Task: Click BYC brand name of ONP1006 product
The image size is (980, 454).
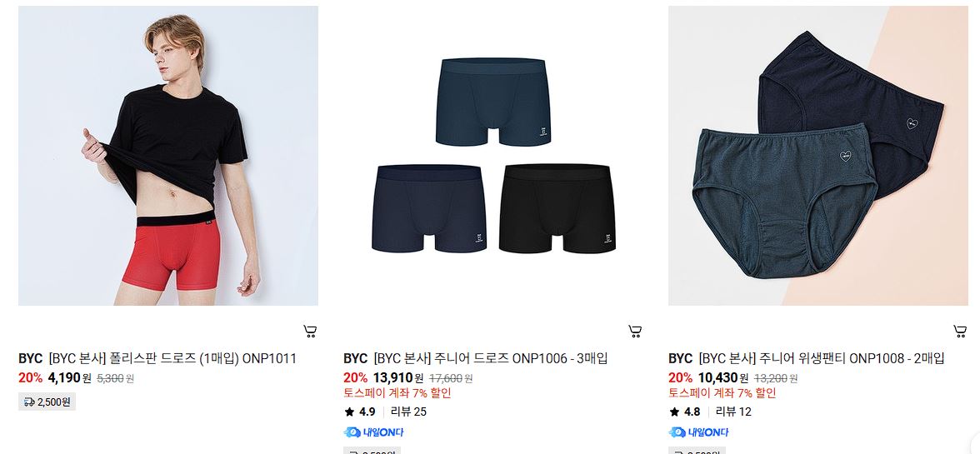Action: coord(356,358)
